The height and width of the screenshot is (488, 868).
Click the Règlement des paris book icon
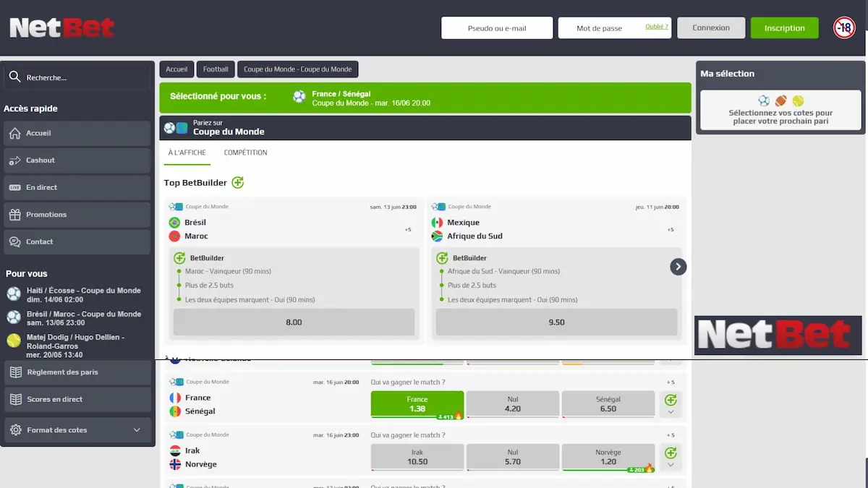tap(14, 372)
